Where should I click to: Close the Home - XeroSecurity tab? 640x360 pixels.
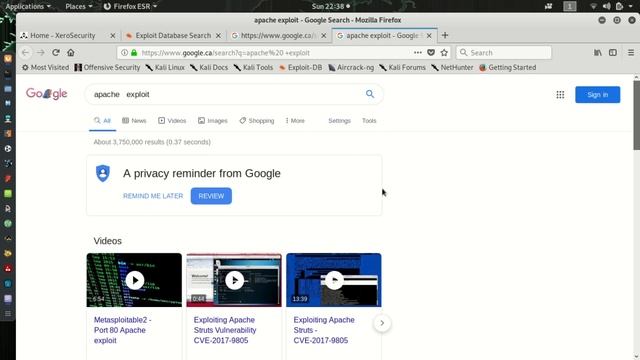click(x=113, y=36)
